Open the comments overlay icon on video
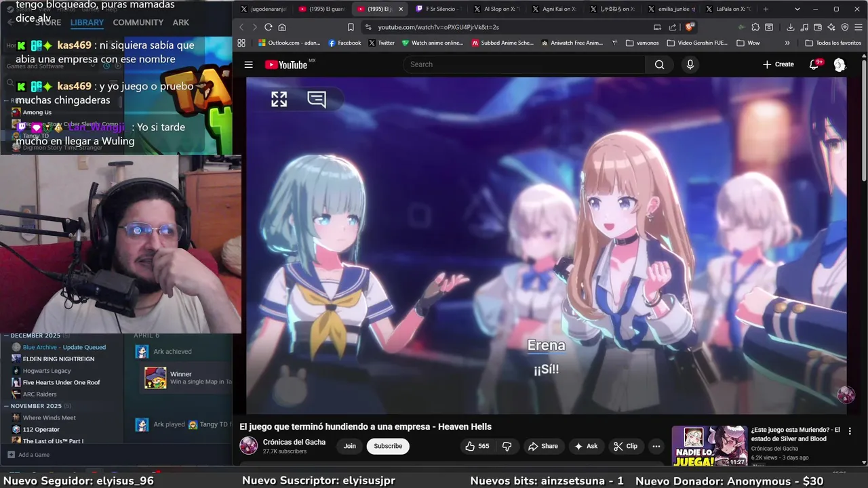 click(x=316, y=100)
